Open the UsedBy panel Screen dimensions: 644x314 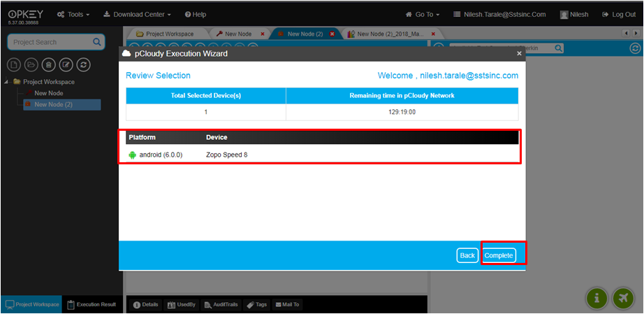[181, 304]
